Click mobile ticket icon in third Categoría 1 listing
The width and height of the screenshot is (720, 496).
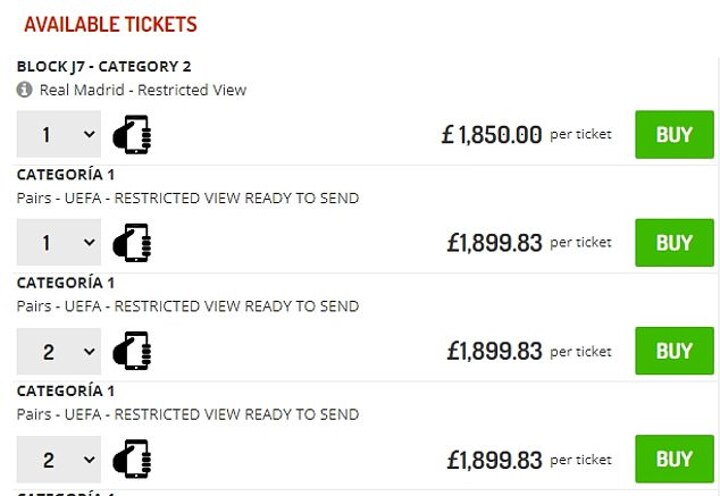[x=131, y=459]
